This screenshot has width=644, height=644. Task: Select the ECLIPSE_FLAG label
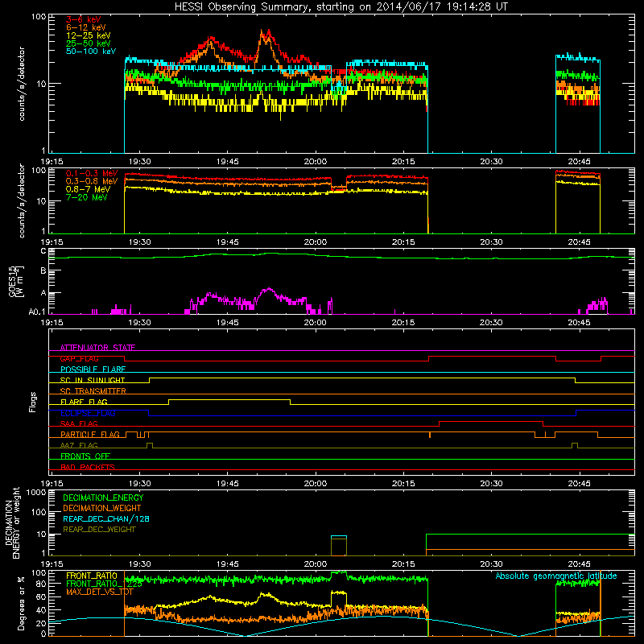pos(88,413)
